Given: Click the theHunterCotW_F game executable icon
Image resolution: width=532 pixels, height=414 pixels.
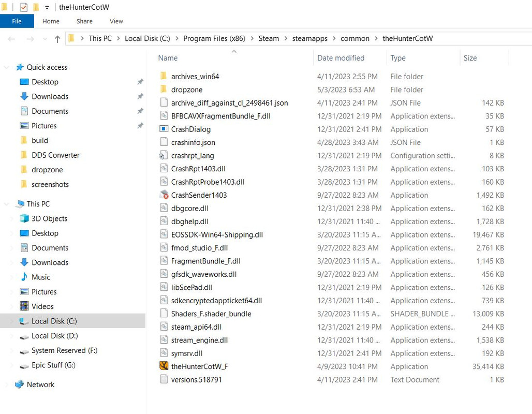Looking at the screenshot, I should click(164, 366).
